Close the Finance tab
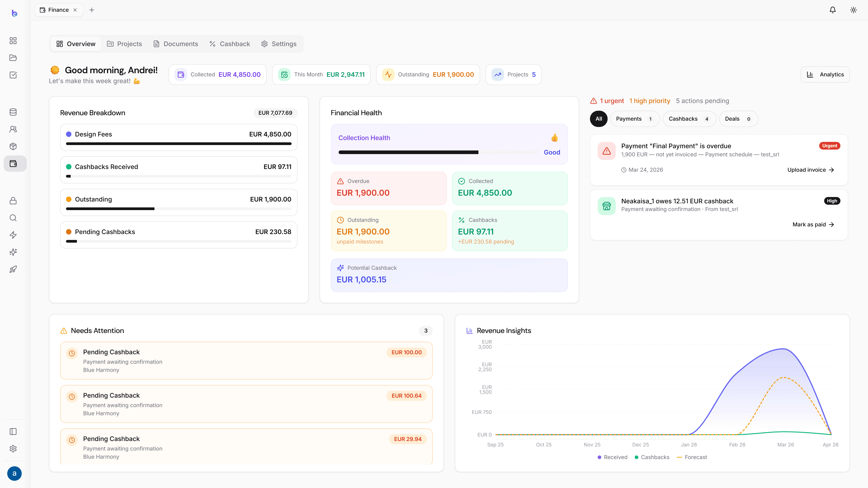 click(x=75, y=10)
